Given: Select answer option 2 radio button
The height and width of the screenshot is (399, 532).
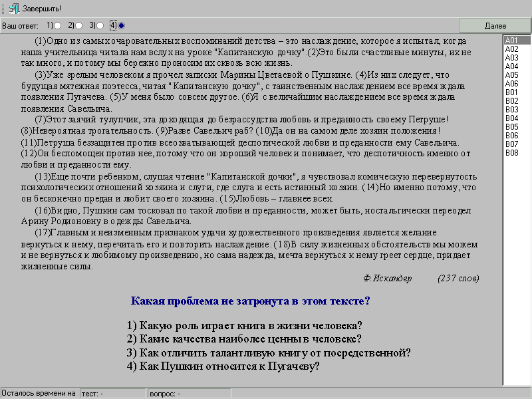Looking at the screenshot, I should click(78, 25).
